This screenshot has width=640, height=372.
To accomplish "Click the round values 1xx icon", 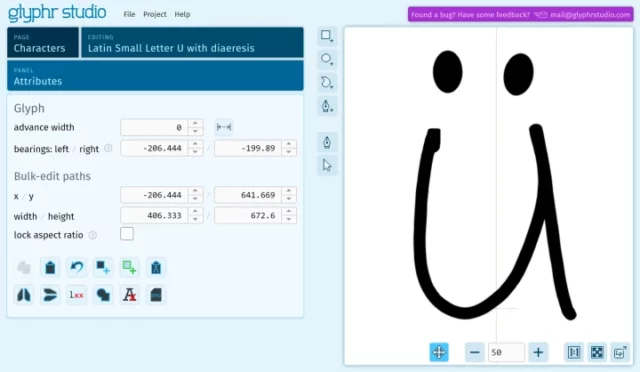I will click(x=77, y=294).
